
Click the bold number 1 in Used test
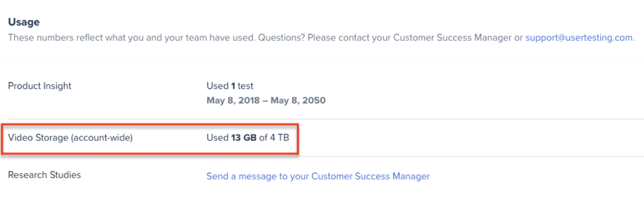[233, 86]
